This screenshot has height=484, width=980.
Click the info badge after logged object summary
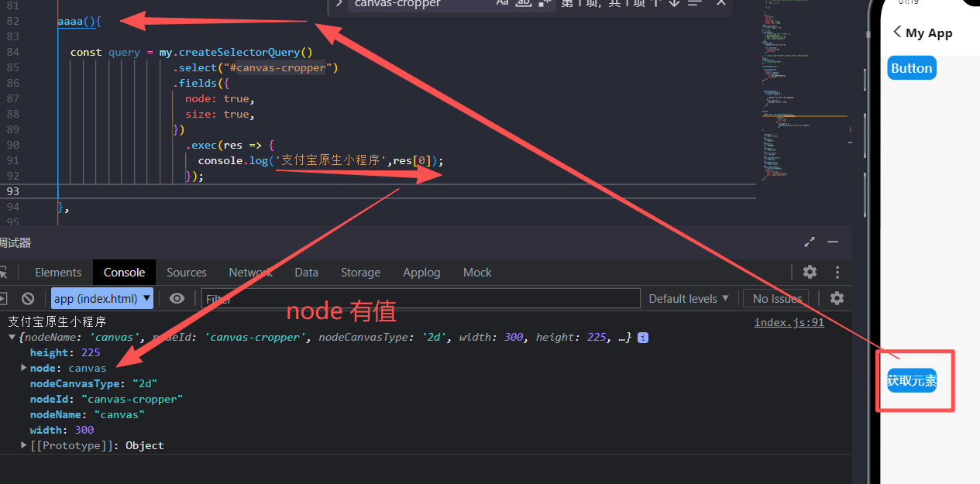(x=642, y=338)
